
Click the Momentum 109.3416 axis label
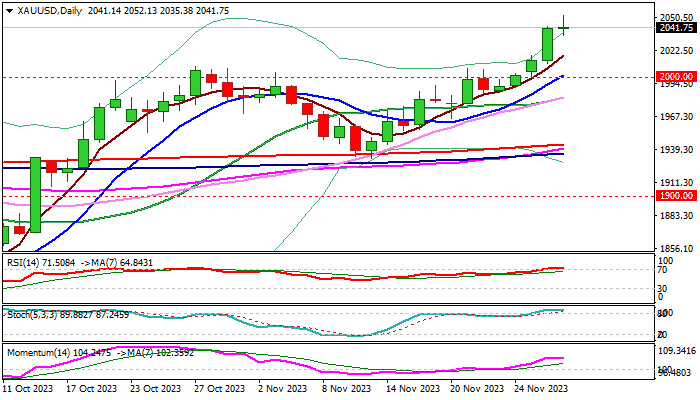(678, 352)
